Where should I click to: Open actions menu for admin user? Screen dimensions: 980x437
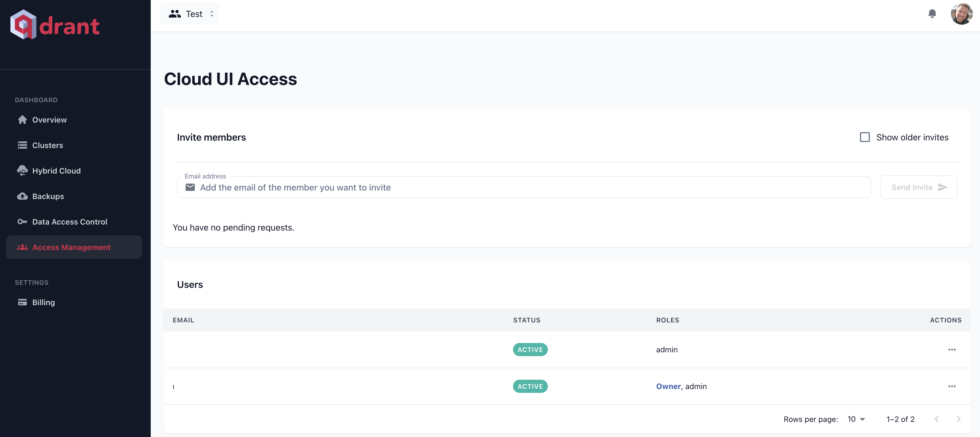[951, 350]
